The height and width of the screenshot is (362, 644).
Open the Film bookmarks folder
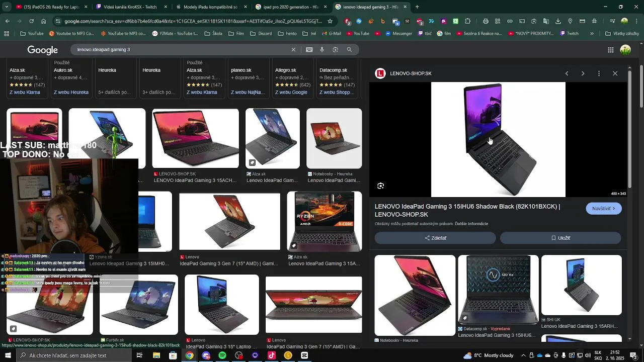click(236, 34)
